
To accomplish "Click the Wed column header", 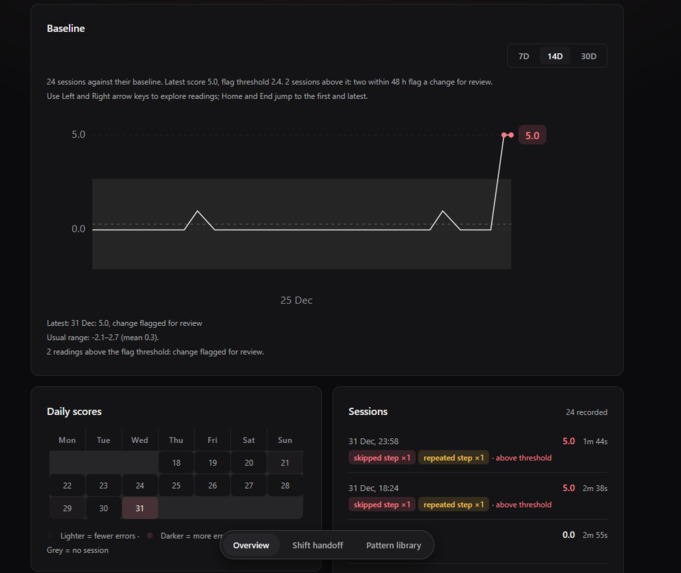I will click(140, 440).
